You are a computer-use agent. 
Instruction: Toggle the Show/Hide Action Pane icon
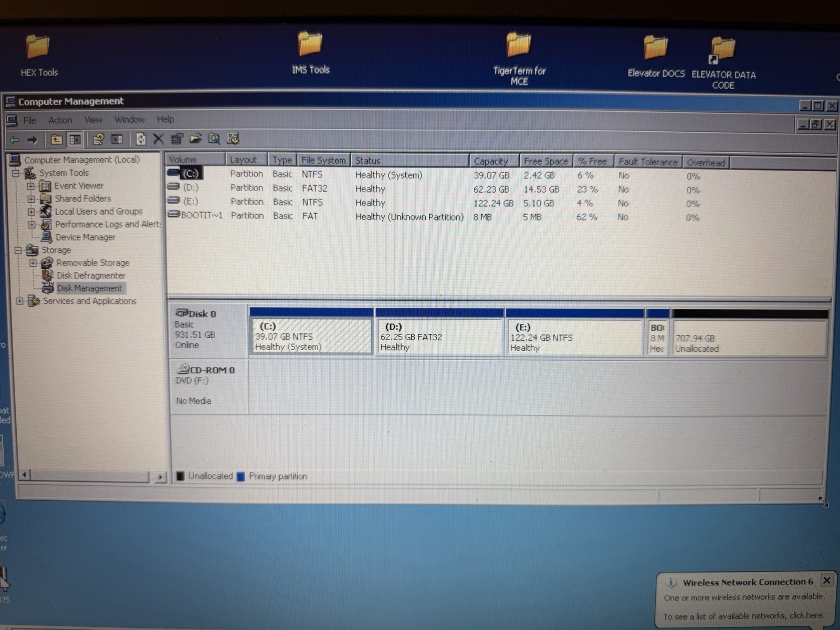(x=117, y=139)
